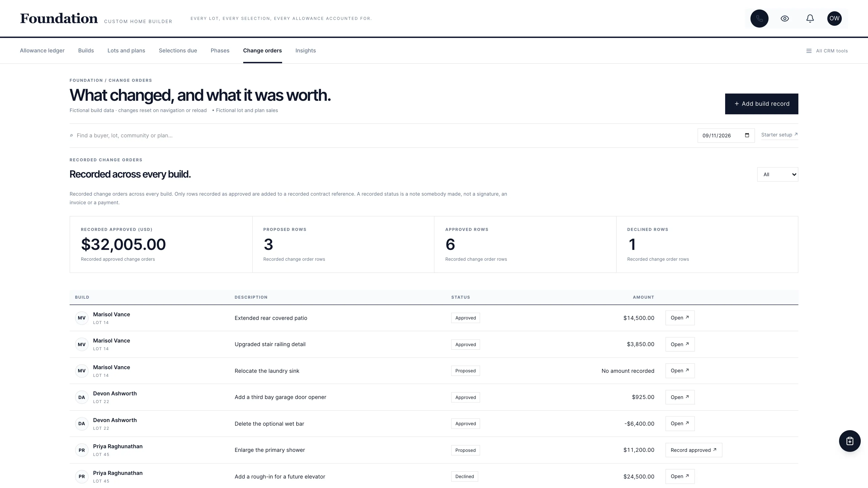Image resolution: width=868 pixels, height=488 pixels.
Task: Open the Lots and plans tab
Action: (x=126, y=51)
